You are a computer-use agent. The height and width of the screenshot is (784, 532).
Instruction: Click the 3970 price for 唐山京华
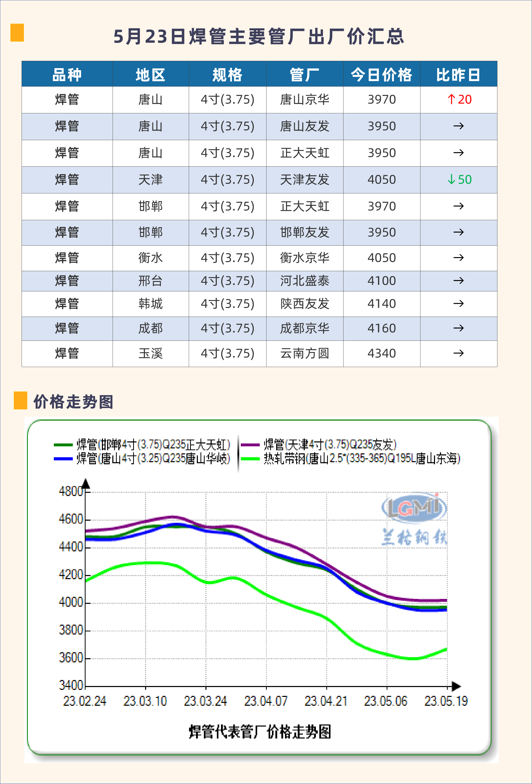[x=381, y=100]
